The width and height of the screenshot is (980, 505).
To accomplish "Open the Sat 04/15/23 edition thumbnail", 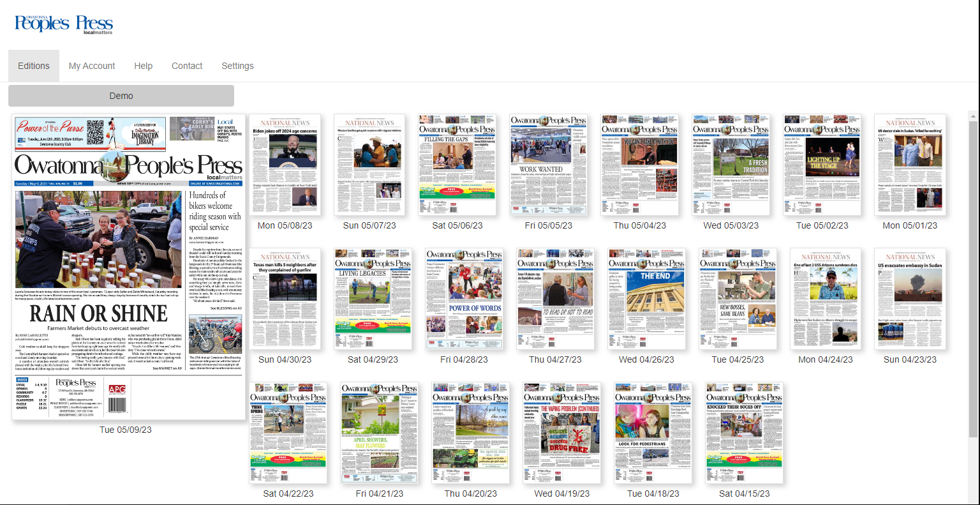I will click(x=745, y=433).
